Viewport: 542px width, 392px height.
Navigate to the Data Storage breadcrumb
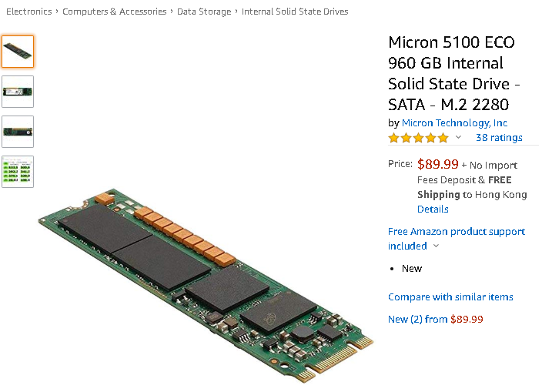pos(204,12)
